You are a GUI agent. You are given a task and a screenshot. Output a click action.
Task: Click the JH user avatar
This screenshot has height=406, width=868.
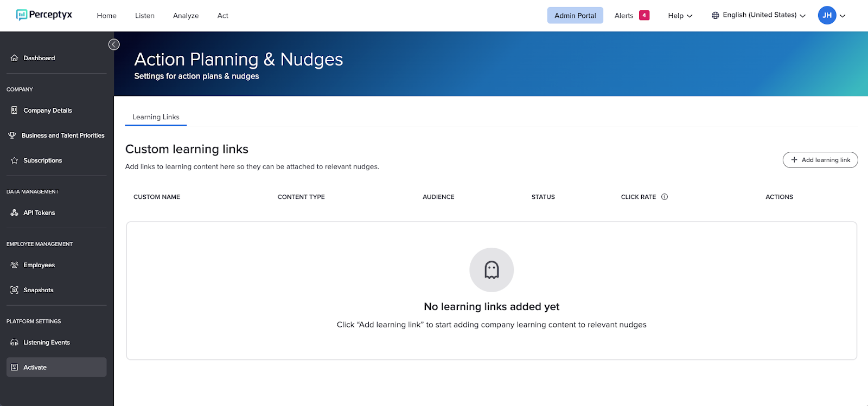click(x=827, y=15)
